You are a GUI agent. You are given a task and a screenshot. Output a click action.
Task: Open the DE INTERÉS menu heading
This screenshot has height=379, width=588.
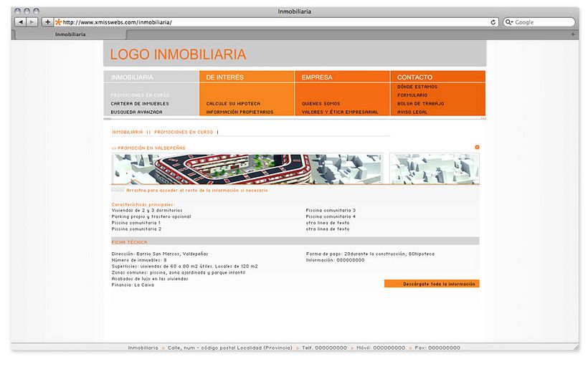224,77
